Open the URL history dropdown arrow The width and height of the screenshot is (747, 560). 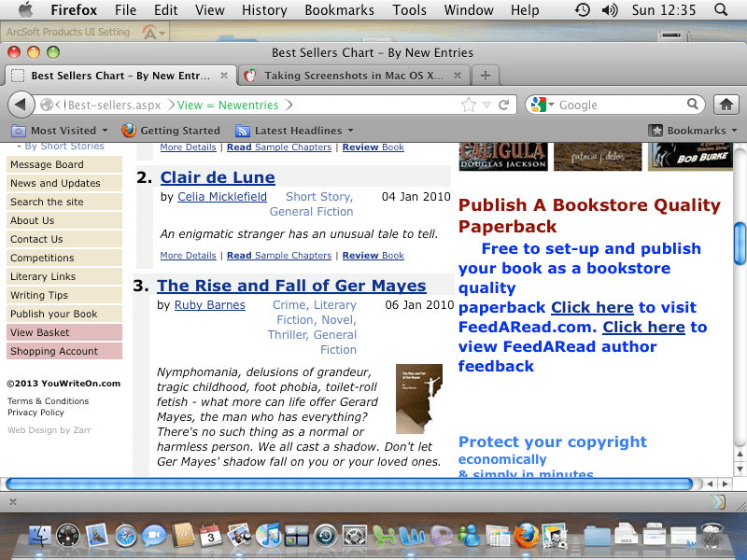tap(486, 105)
